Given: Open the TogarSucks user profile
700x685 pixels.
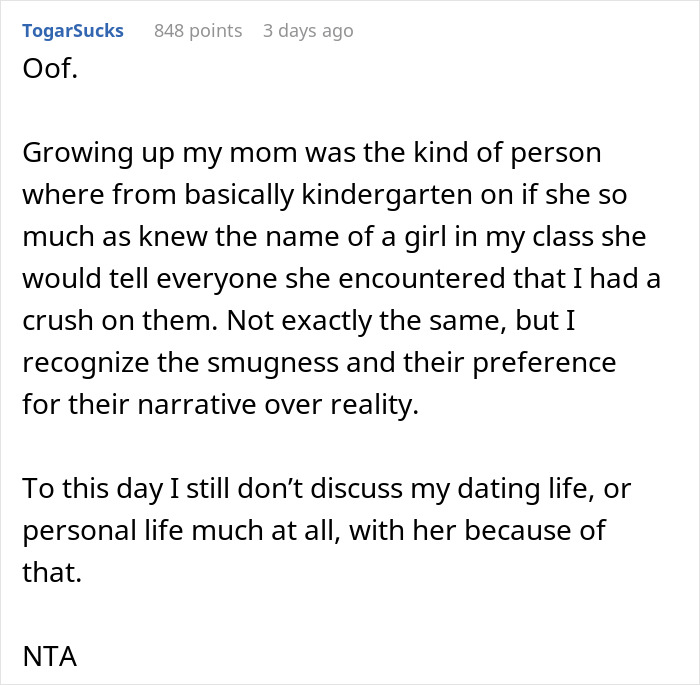Looking at the screenshot, I should (x=72, y=31).
